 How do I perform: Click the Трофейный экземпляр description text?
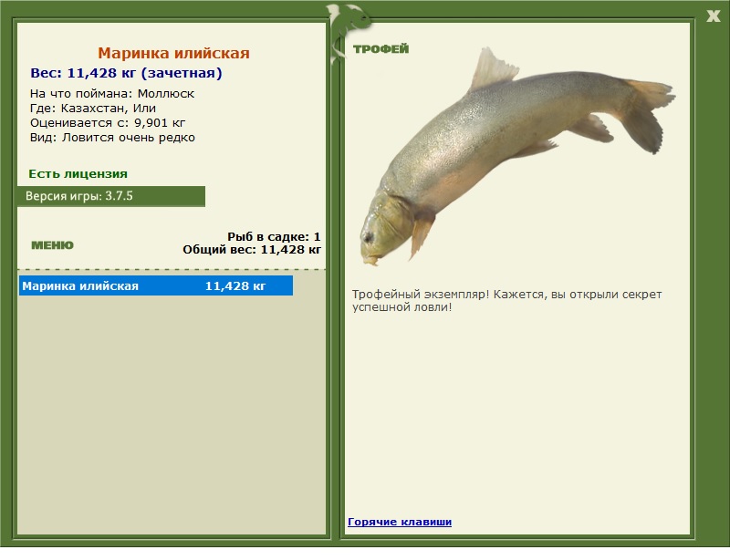[x=506, y=301]
